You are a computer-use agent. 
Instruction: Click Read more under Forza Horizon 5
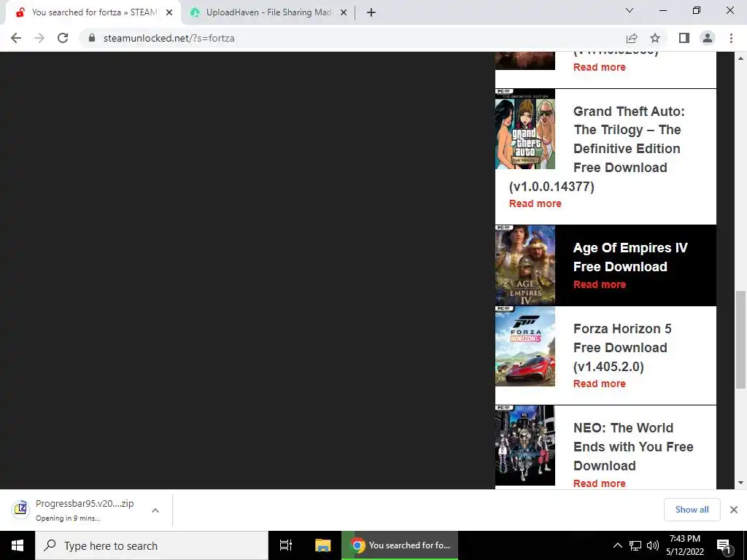coord(600,384)
